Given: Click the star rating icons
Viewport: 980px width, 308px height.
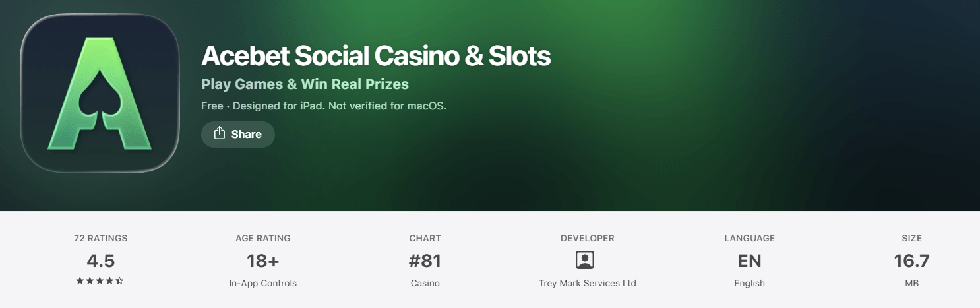Looking at the screenshot, I should coord(100,281).
